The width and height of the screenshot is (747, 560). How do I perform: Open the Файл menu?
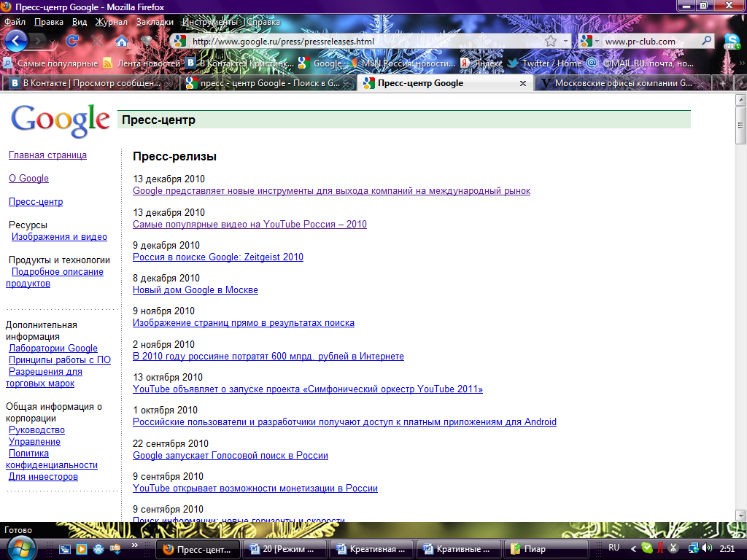pyautogui.click(x=15, y=22)
